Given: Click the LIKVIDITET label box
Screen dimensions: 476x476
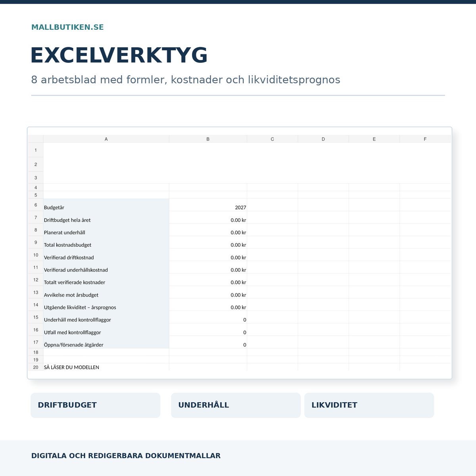Looking at the screenshot, I should (369, 405).
